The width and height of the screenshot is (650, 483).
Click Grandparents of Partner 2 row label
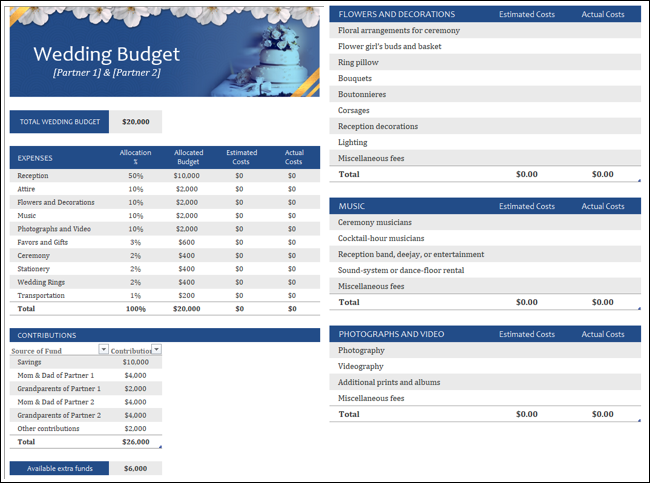(59, 415)
